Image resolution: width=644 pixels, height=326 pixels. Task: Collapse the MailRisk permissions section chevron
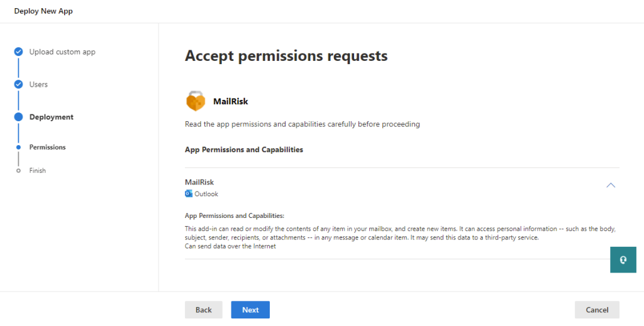click(x=610, y=185)
